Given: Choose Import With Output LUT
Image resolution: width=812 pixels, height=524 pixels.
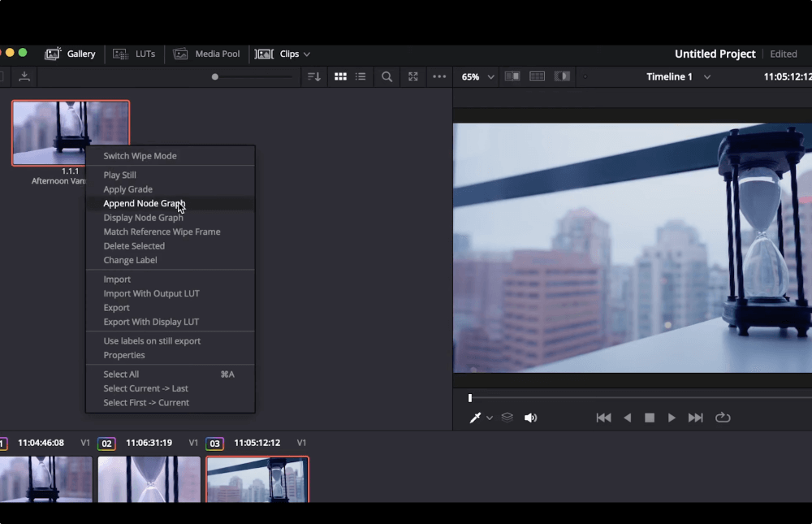Looking at the screenshot, I should [x=171, y=293].
